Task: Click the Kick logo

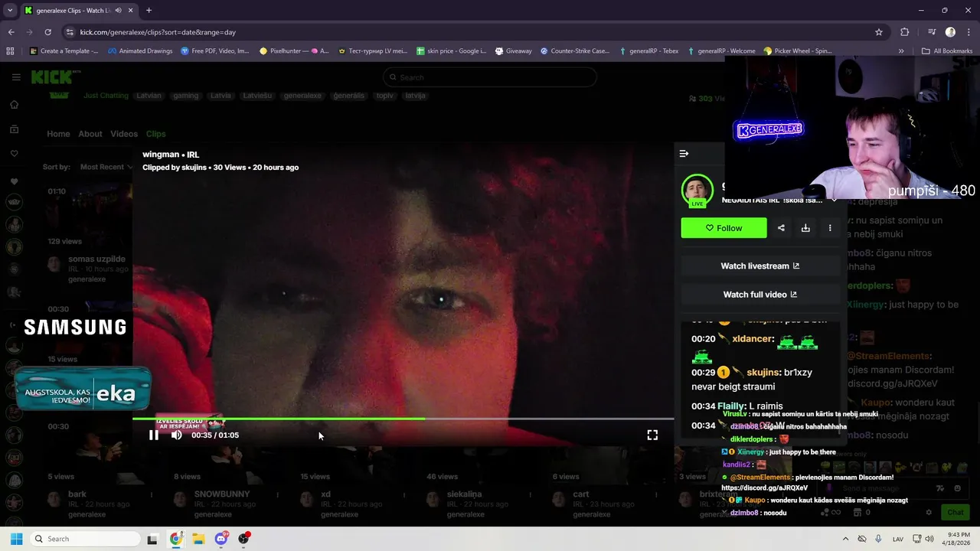Action: click(52, 77)
